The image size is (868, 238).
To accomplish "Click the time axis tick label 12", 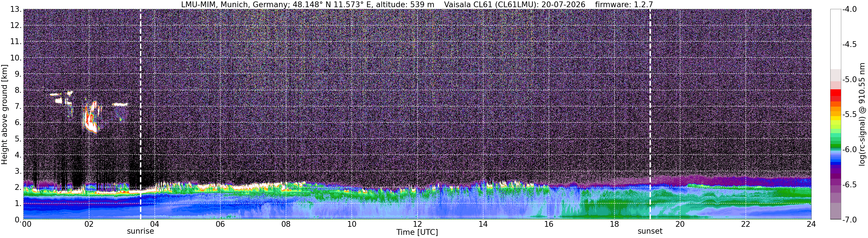I will click(417, 224).
